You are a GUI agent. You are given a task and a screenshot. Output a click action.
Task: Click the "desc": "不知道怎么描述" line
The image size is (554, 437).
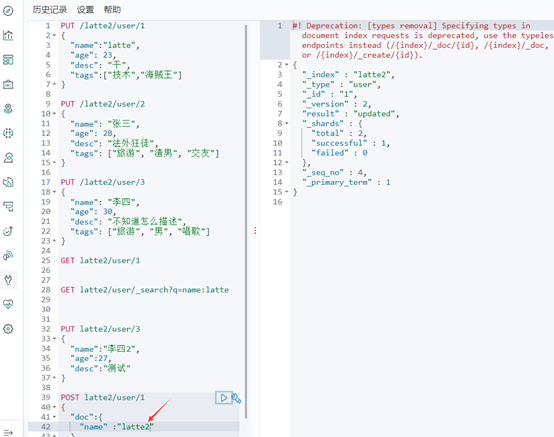click(x=128, y=222)
